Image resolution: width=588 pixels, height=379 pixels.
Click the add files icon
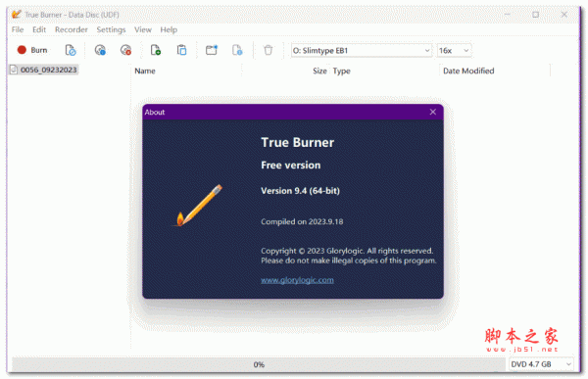[155, 50]
